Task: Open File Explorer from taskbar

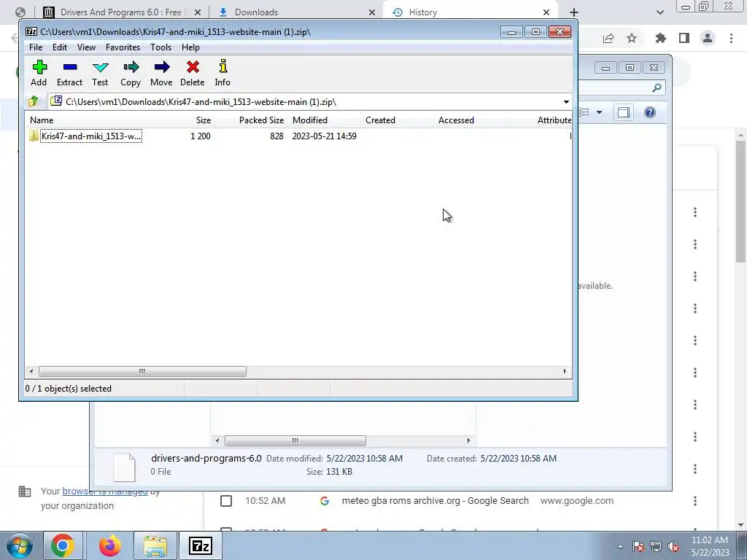Action: [155, 545]
